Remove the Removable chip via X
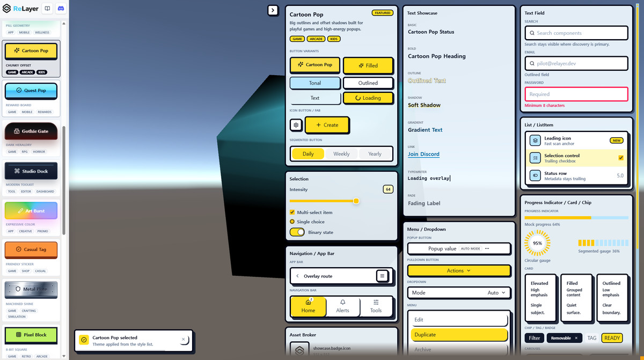Image resolution: width=644 pixels, height=360 pixels. 576,338
